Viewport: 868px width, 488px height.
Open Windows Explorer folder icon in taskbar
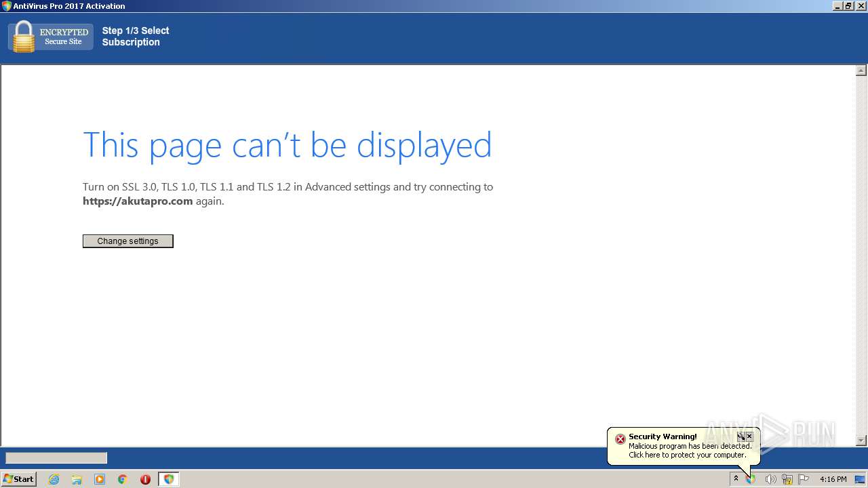click(x=77, y=479)
